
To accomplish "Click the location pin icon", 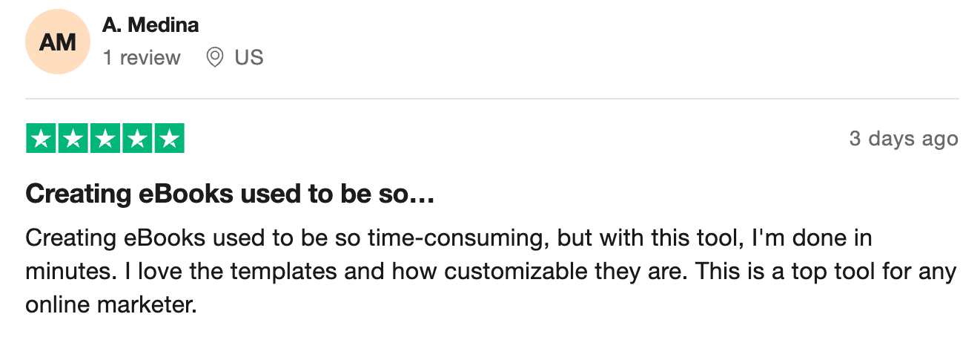I will [215, 58].
